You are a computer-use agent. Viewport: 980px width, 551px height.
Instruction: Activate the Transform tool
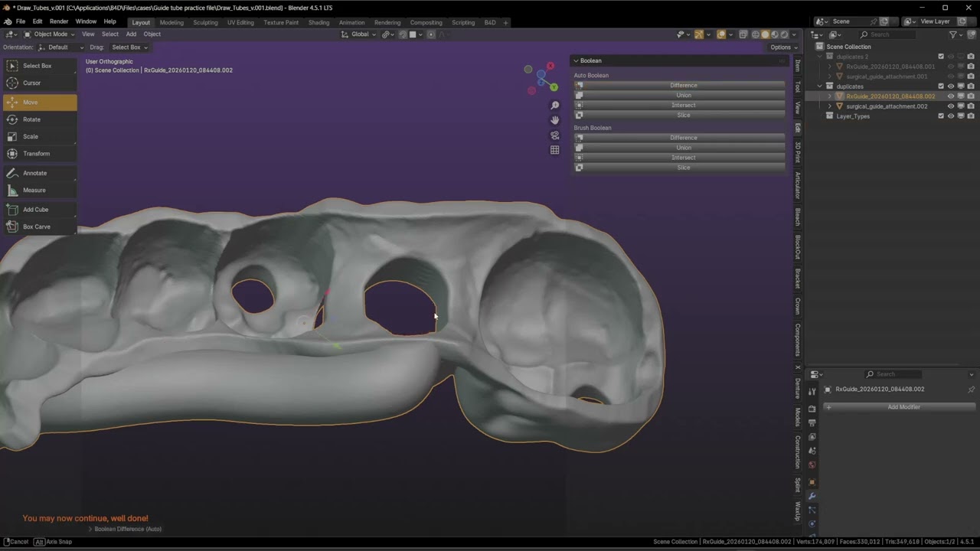40,153
